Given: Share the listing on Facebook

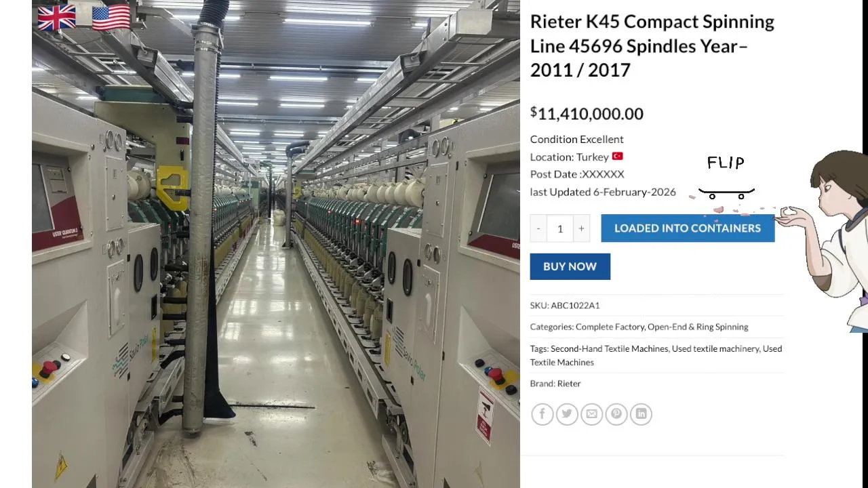Looking at the screenshot, I should [x=542, y=414].
